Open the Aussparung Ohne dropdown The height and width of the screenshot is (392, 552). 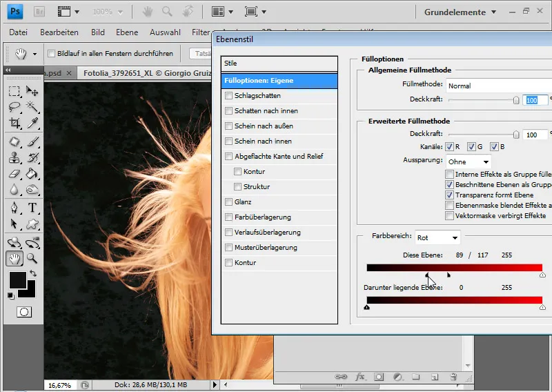pos(469,161)
